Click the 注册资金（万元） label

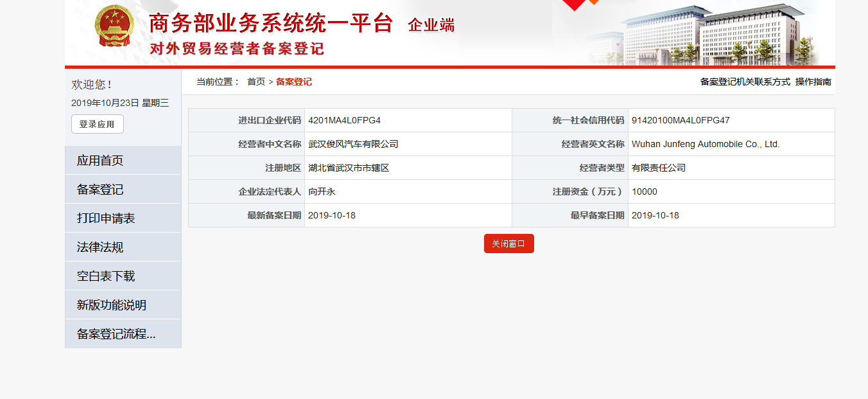(x=589, y=191)
